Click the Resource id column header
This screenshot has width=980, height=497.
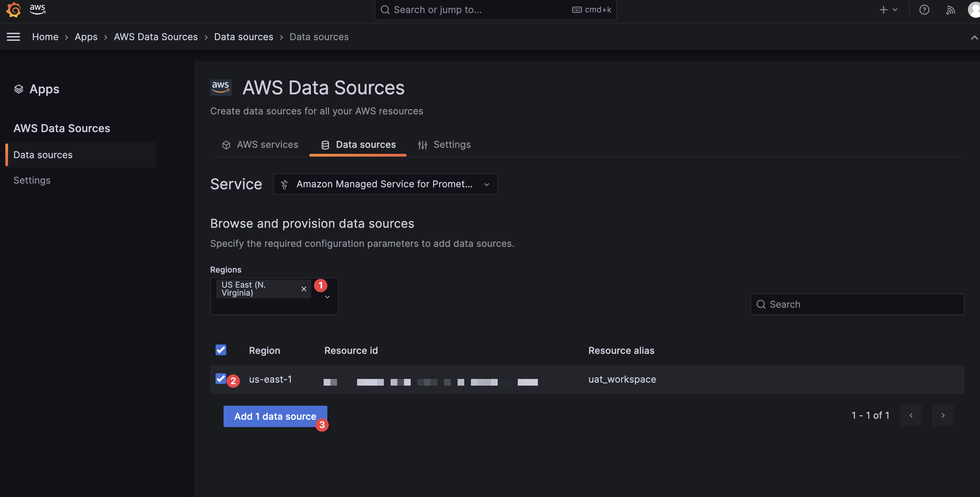coord(351,350)
